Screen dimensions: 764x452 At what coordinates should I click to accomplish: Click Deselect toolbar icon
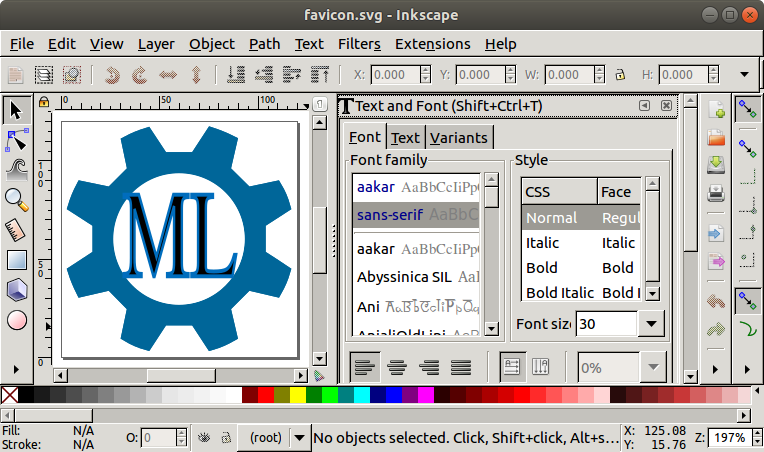coord(72,75)
